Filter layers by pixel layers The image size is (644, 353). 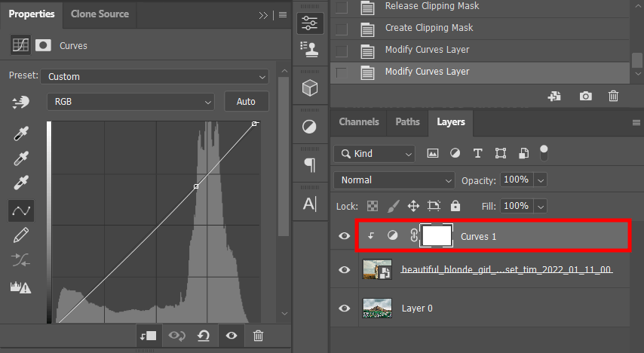tap(433, 153)
